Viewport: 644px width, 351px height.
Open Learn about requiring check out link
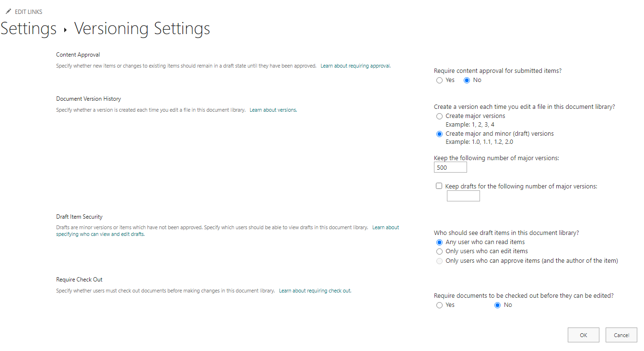coord(315,291)
